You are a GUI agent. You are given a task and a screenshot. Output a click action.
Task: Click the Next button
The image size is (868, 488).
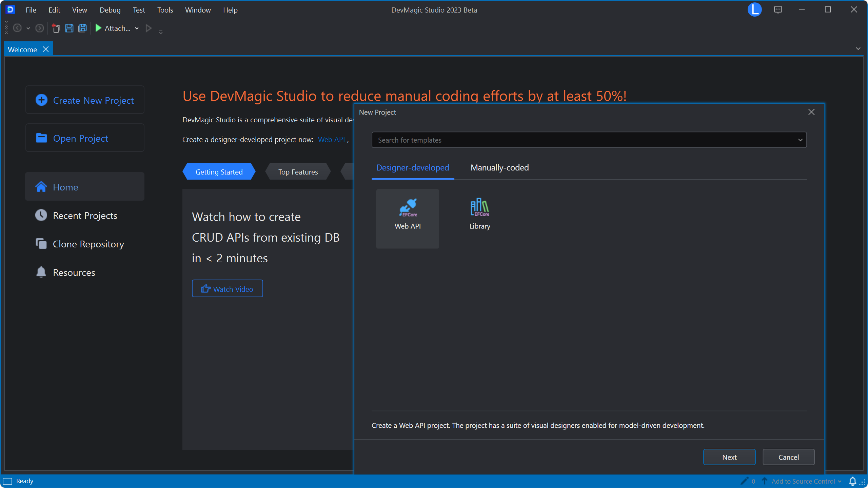[729, 457]
